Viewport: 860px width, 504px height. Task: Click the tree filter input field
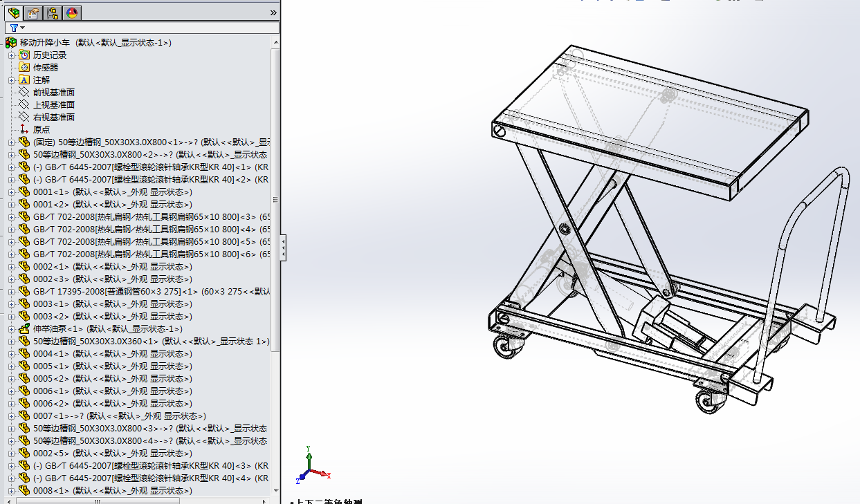tap(142, 28)
